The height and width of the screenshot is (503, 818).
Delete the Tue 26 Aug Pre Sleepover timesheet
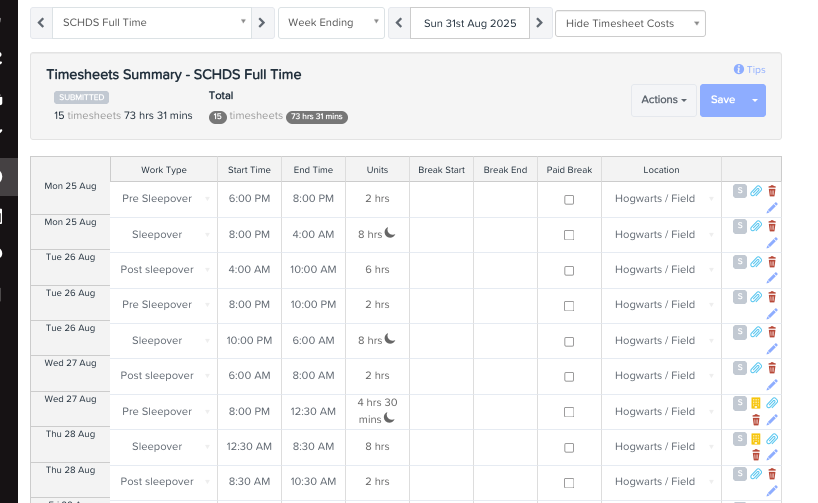pyautogui.click(x=772, y=297)
